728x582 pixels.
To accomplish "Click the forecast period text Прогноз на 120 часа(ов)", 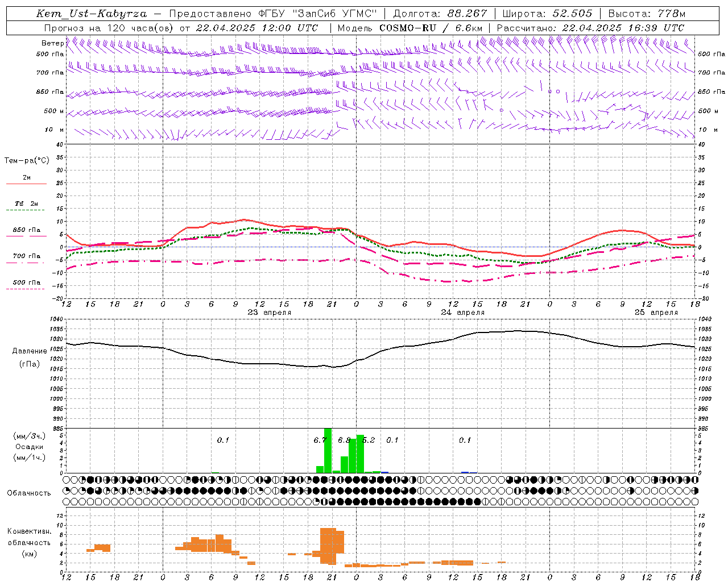I will point(110,28).
